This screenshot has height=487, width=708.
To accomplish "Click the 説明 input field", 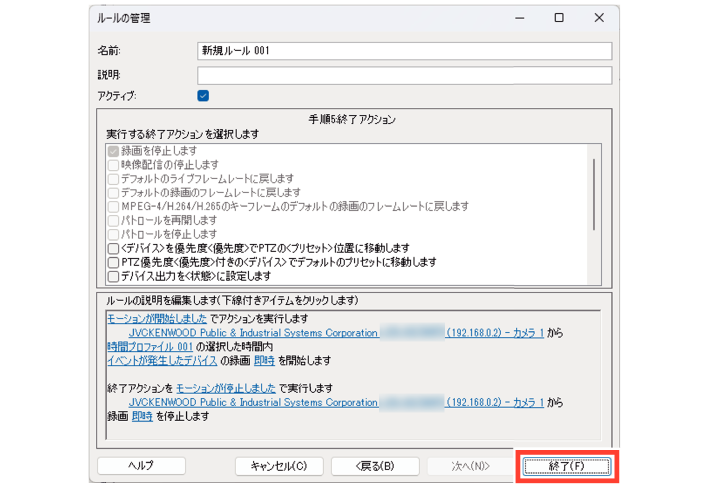I will [405, 75].
